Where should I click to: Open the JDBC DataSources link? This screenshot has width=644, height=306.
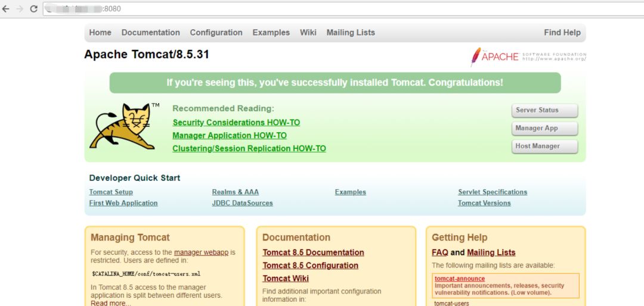pyautogui.click(x=242, y=203)
